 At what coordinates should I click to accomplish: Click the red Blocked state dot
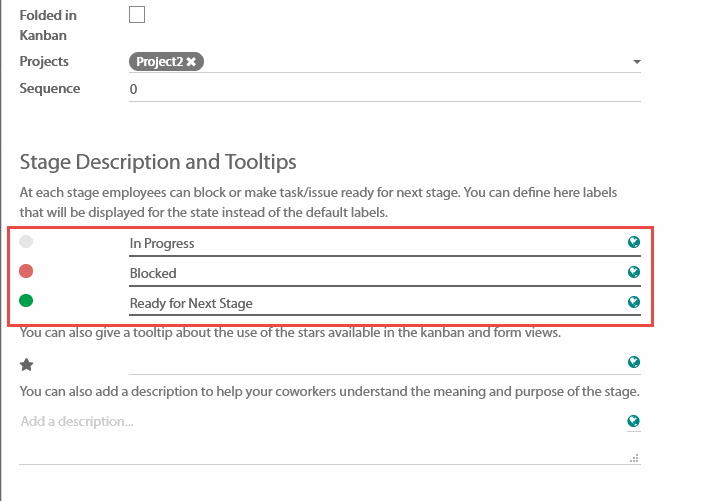[26, 271]
